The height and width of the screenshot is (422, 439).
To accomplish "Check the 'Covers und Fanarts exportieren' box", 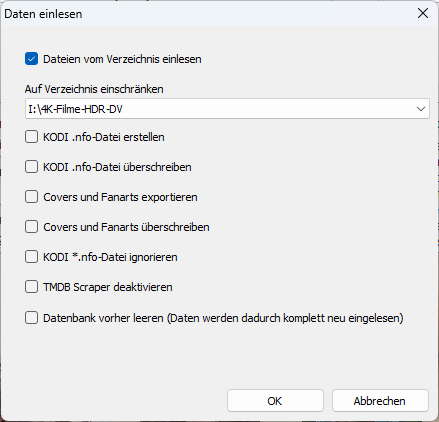I will coord(31,197).
